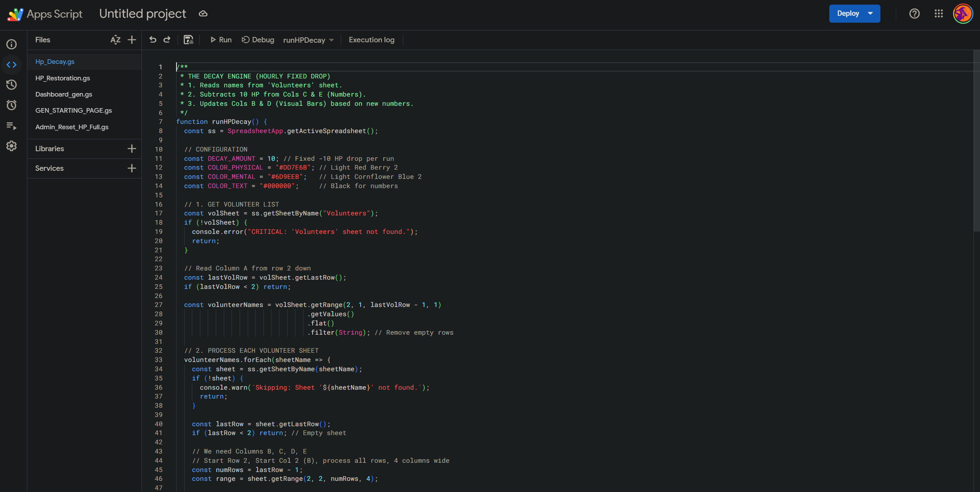Select the HP_Restoration.gs file
980x492 pixels.
pyautogui.click(x=63, y=78)
